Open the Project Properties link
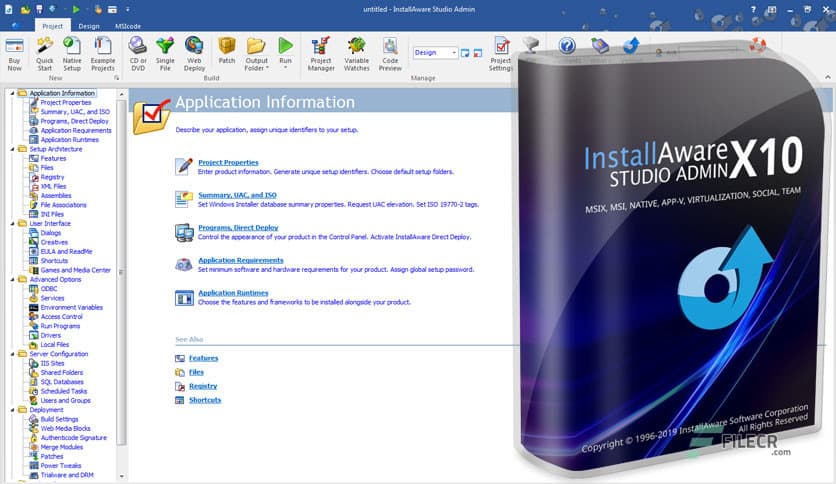 (228, 163)
